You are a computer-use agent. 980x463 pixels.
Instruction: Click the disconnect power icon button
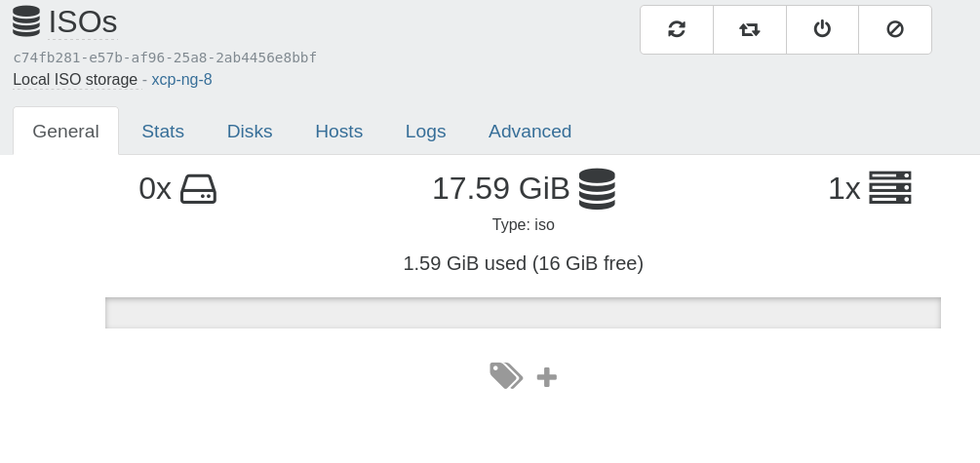(x=822, y=29)
